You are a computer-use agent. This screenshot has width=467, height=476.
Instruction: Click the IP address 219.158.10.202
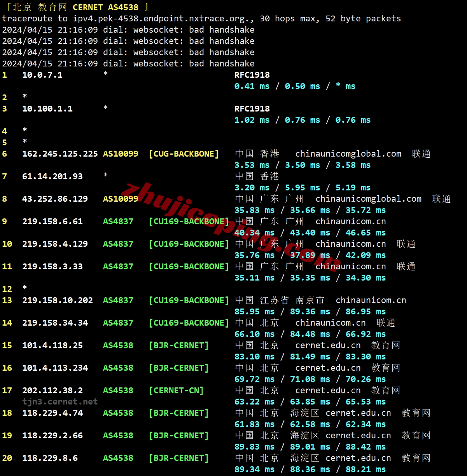pos(58,300)
